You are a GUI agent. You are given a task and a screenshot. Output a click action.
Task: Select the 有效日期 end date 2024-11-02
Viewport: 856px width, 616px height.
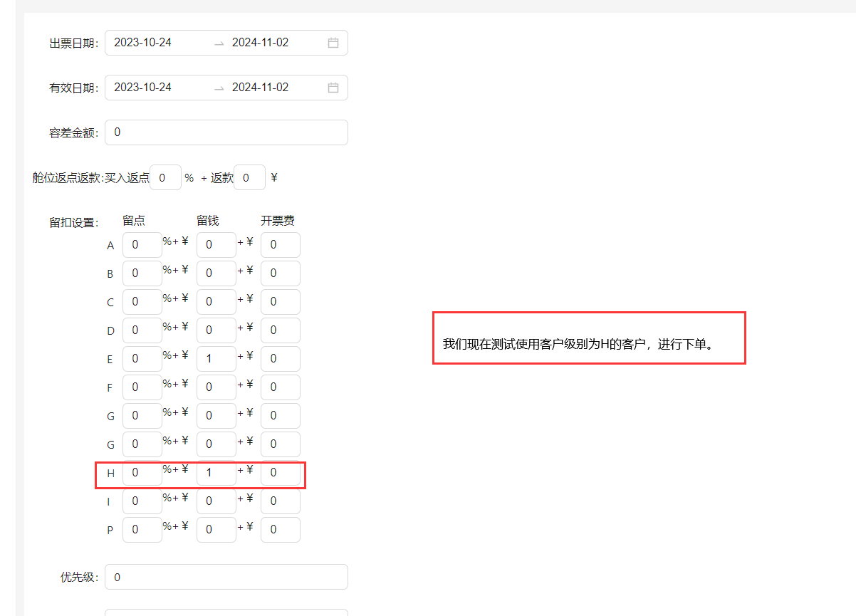tap(261, 88)
